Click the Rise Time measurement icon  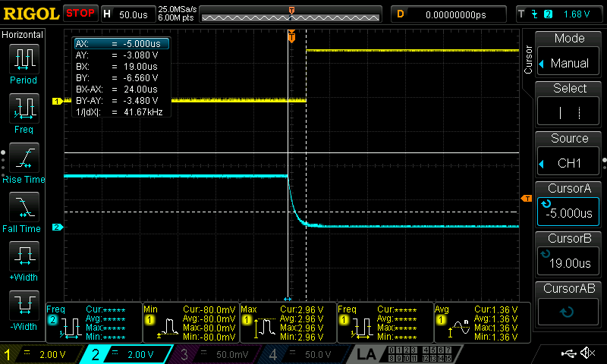pos(24,162)
